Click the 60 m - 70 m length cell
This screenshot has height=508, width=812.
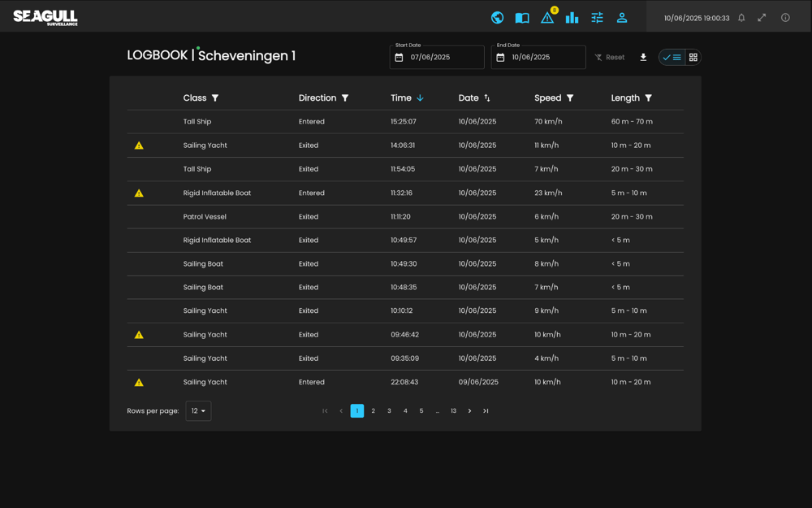tap(632, 122)
